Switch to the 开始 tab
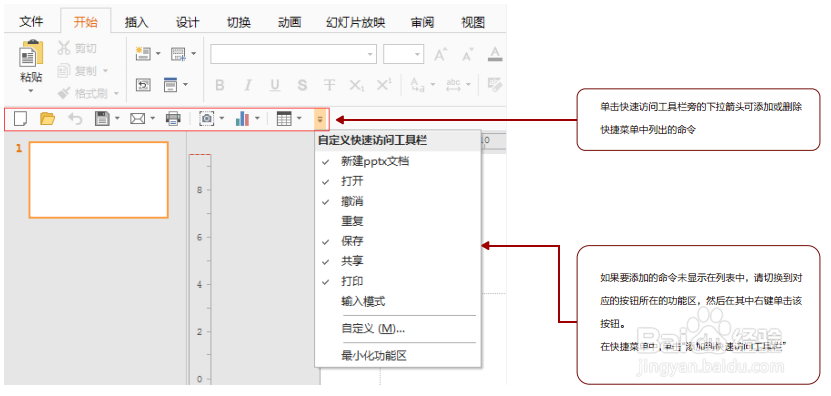Screen dimensions: 831x396 [x=85, y=22]
